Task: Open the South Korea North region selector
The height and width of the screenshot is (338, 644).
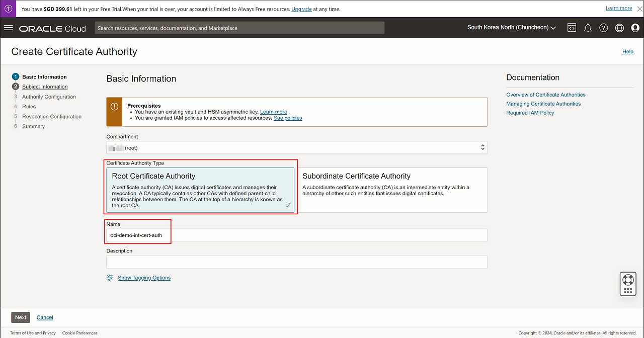Action: pyautogui.click(x=511, y=28)
